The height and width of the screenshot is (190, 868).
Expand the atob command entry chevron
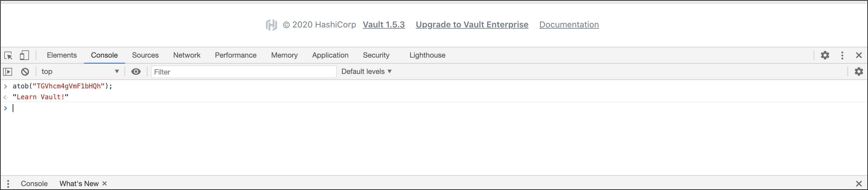[x=5, y=87]
